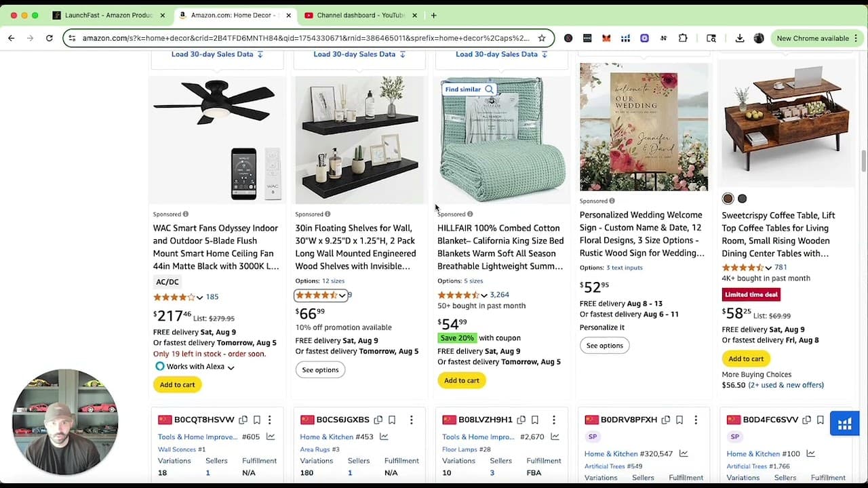Toggle the bookmark icon on B0CS6JGXBS
The height and width of the screenshot is (488, 868).
392,420
